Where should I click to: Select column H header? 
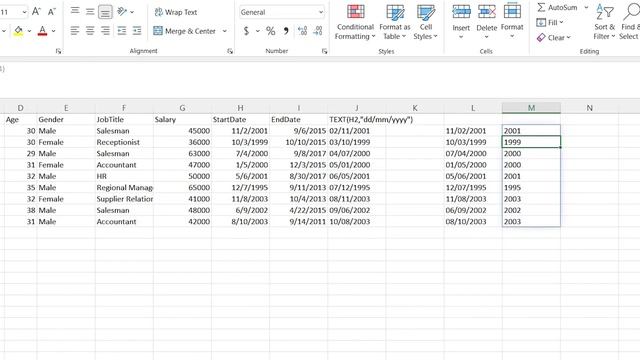tap(240, 108)
